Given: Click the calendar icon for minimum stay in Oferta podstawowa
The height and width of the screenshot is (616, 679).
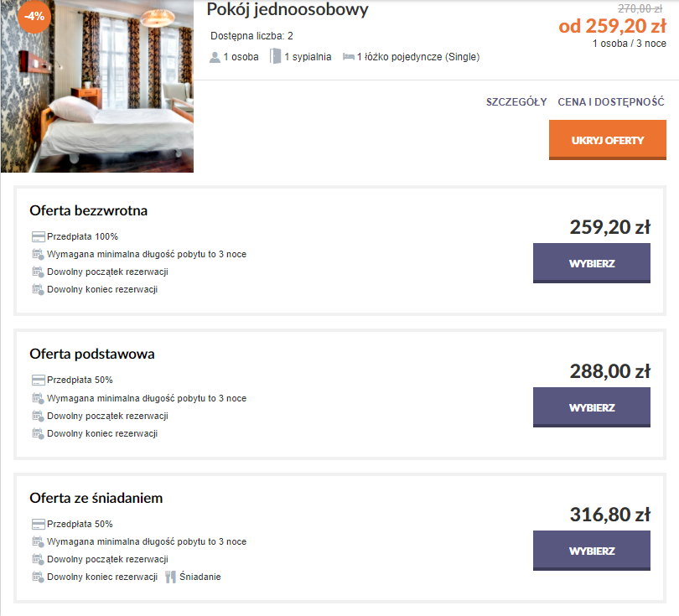Looking at the screenshot, I should (x=38, y=398).
